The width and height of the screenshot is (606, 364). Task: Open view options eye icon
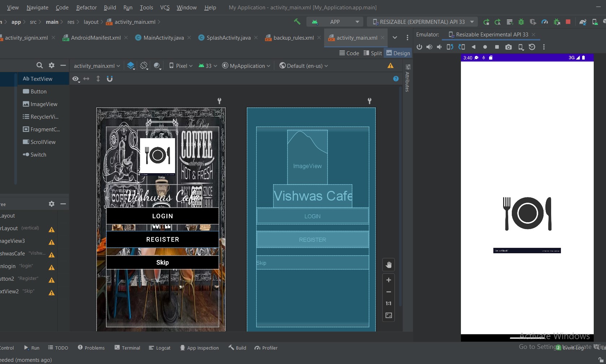tap(75, 79)
